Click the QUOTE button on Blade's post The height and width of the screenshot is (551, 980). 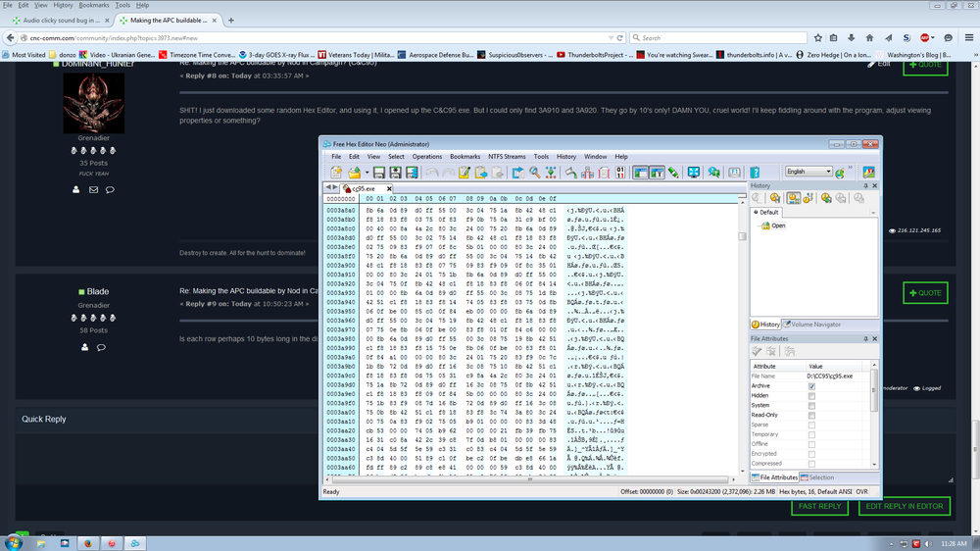click(925, 293)
